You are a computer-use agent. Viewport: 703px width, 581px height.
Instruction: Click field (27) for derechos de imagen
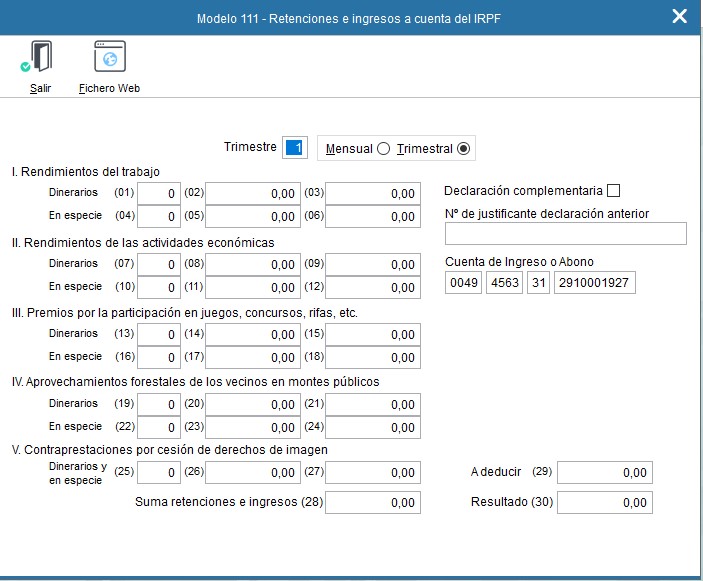373,472
